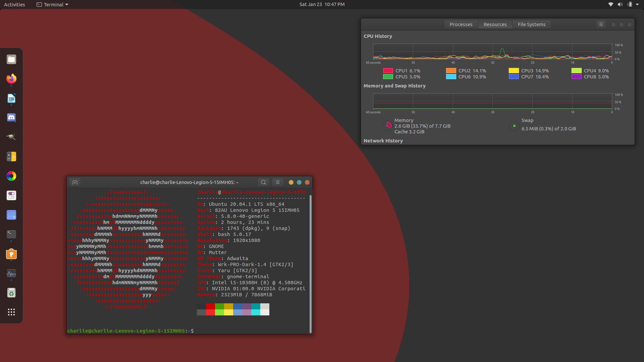Open the Terminal app menu in top bar

[52, 4]
